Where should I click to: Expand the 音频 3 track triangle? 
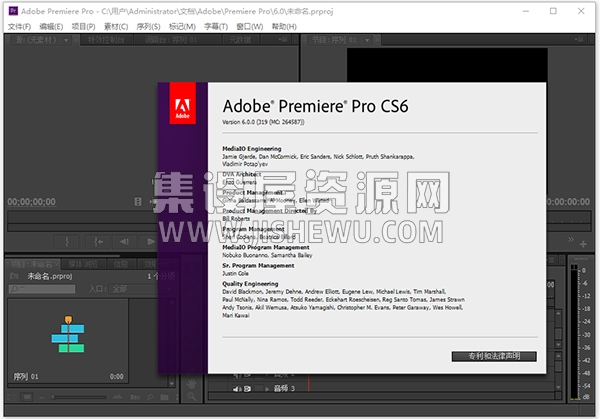point(267,389)
